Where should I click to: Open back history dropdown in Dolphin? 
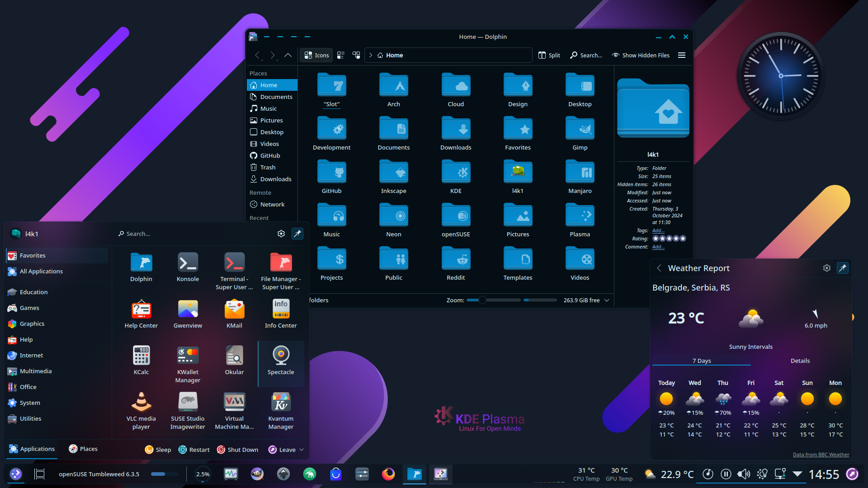click(263, 60)
